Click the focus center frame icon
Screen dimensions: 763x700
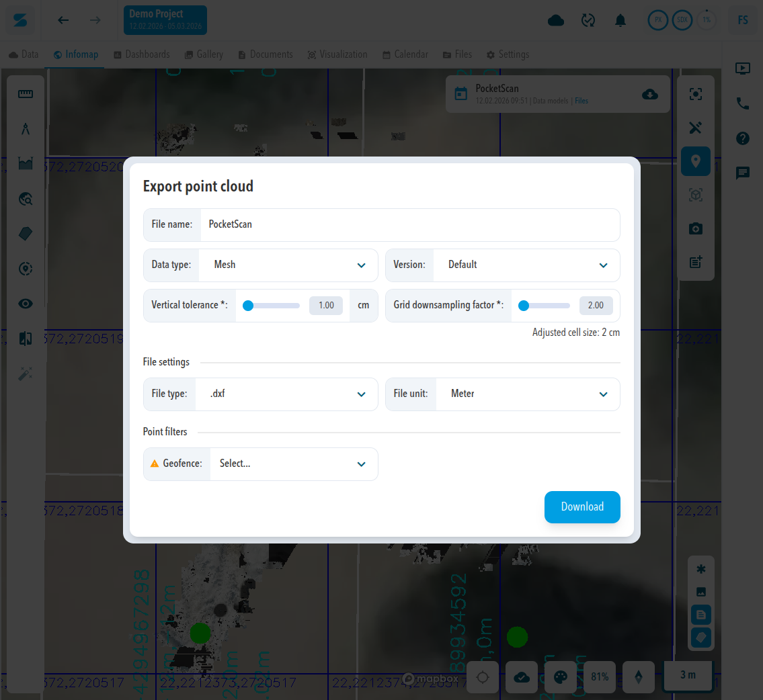click(x=696, y=94)
